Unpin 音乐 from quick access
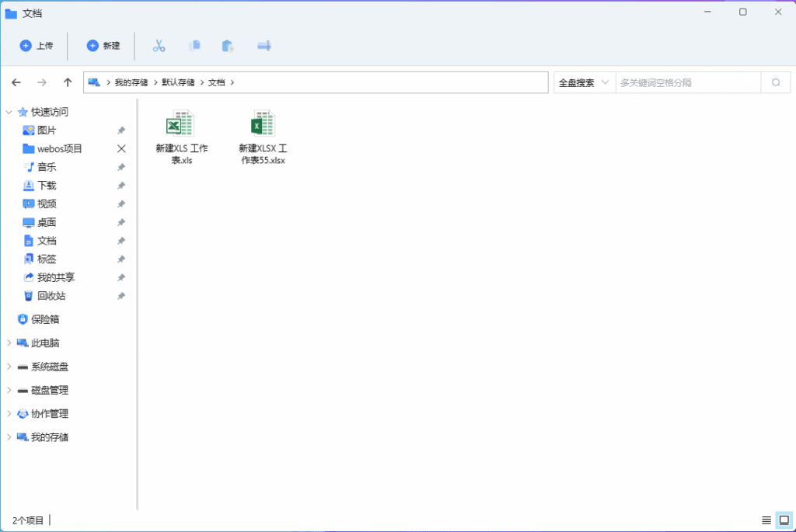The width and height of the screenshot is (796, 532). point(120,166)
